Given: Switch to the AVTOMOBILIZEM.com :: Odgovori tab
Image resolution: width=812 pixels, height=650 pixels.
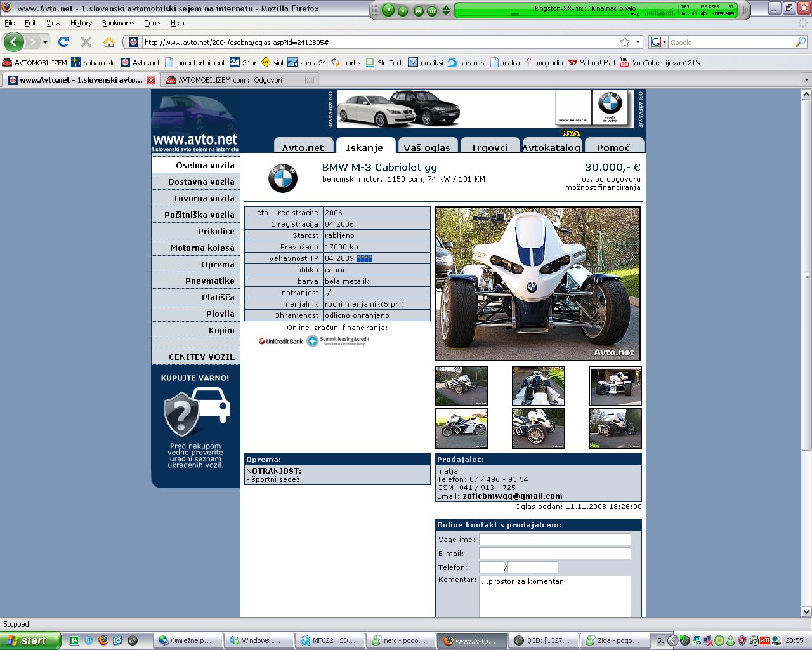Looking at the screenshot, I should (239, 80).
